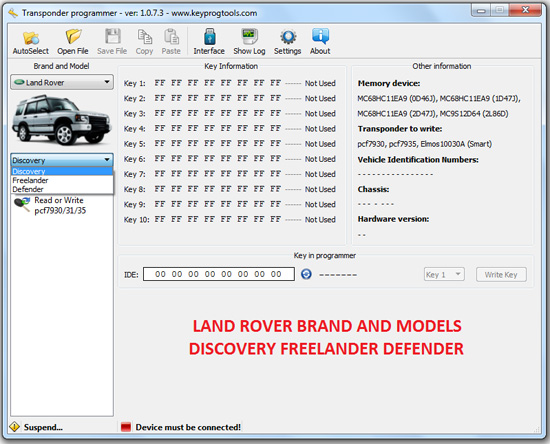Click the Memory device heading

coord(389,83)
